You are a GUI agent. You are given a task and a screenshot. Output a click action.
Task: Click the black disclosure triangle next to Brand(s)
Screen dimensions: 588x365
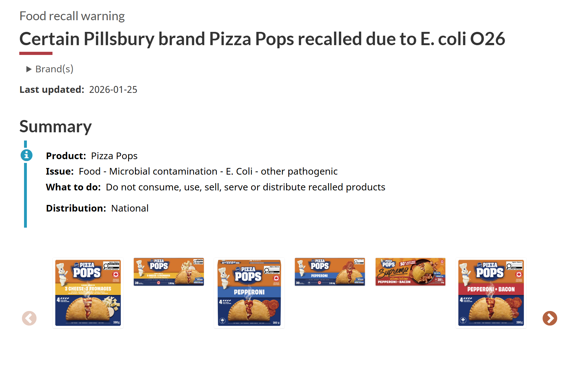click(x=28, y=69)
